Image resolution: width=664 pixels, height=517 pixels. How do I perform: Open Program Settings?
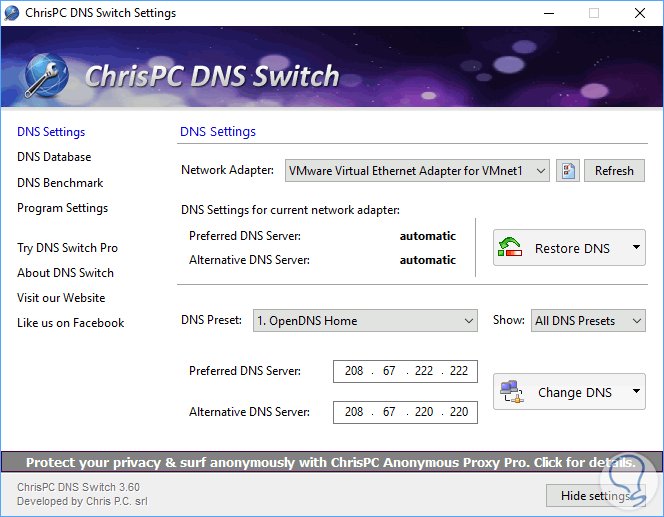click(x=63, y=208)
